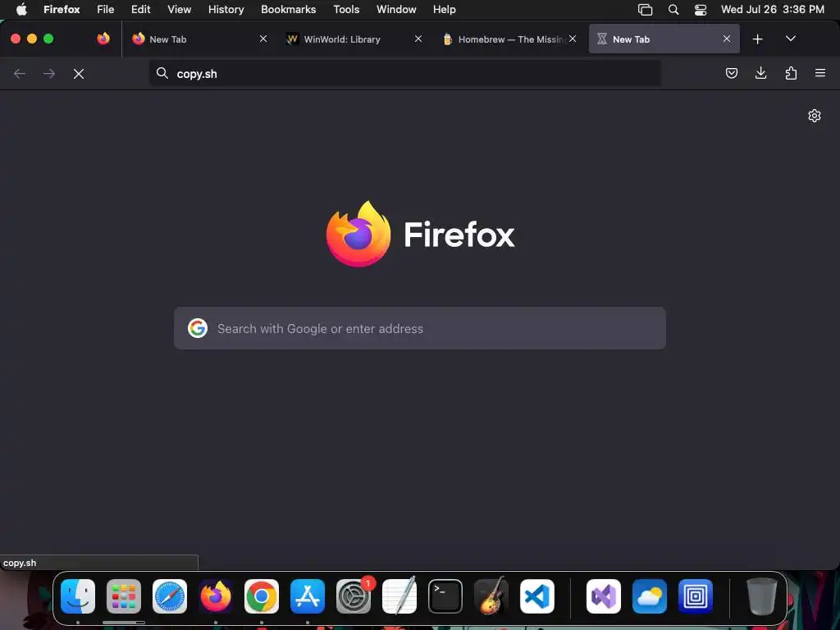Open Finder from the dock

point(78,596)
